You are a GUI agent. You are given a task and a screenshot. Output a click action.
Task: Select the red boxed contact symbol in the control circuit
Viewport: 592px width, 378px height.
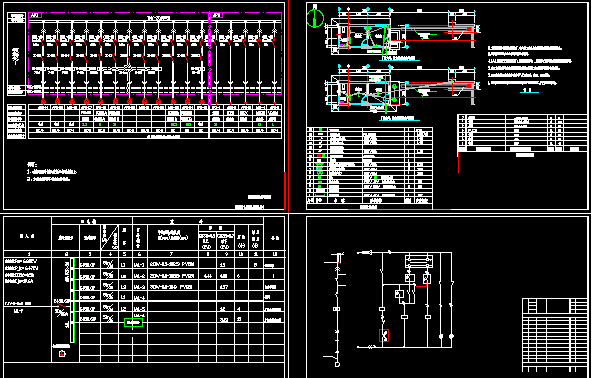[384, 335]
